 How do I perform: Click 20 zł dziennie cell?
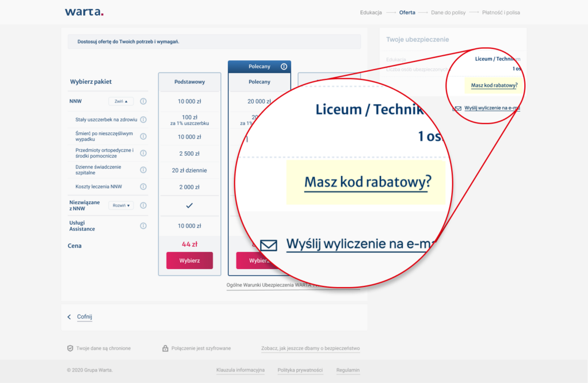point(189,170)
